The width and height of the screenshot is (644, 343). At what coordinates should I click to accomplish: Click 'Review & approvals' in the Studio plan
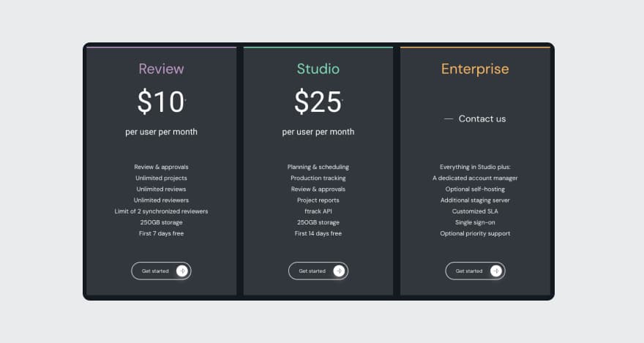pyautogui.click(x=318, y=189)
